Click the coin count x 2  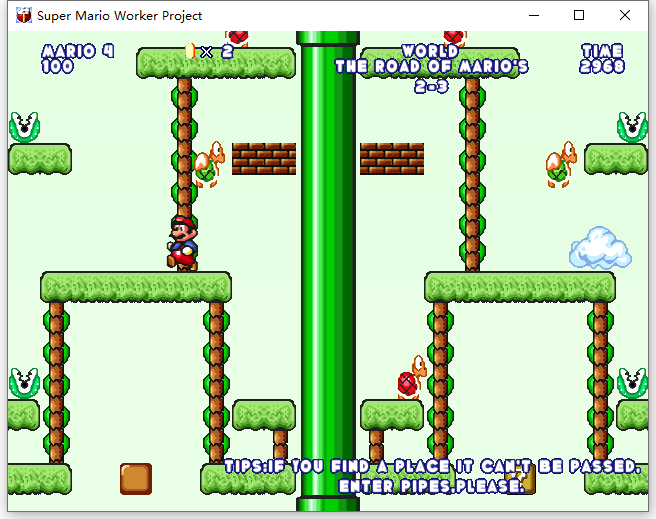tap(217, 52)
